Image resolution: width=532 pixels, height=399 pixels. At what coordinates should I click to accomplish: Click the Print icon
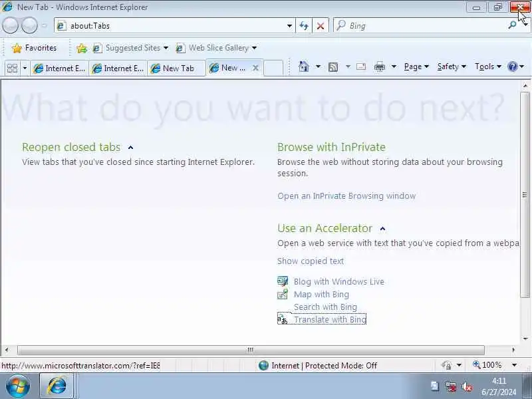(380, 67)
